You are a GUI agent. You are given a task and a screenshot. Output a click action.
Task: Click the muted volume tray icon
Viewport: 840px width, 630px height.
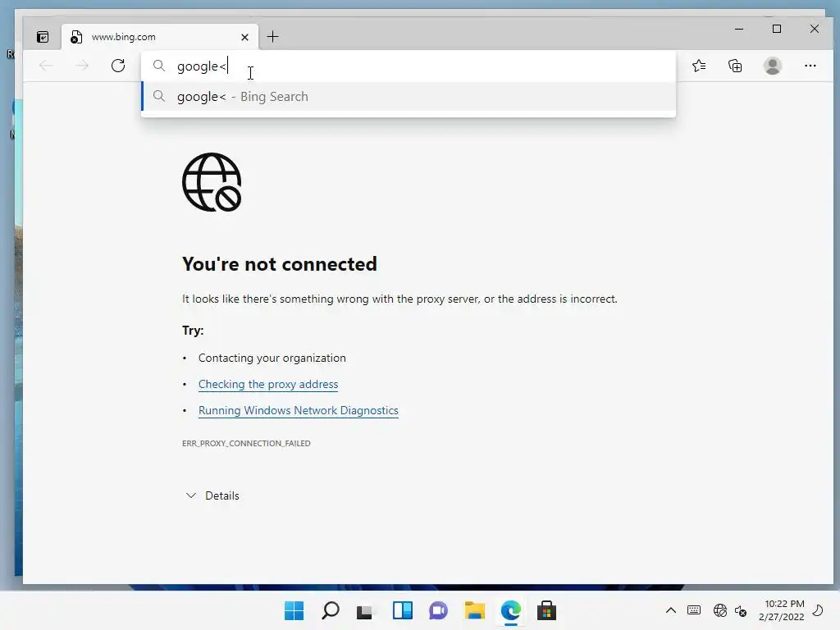741,610
